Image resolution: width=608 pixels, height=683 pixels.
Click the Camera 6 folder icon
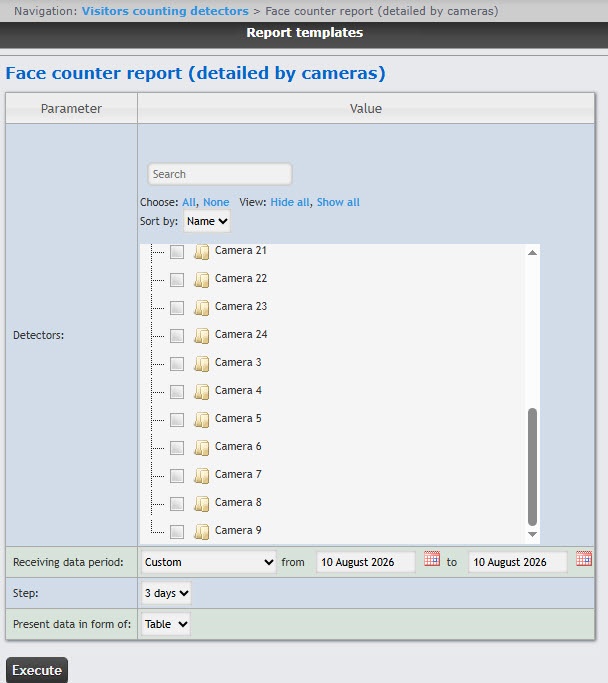click(x=201, y=447)
